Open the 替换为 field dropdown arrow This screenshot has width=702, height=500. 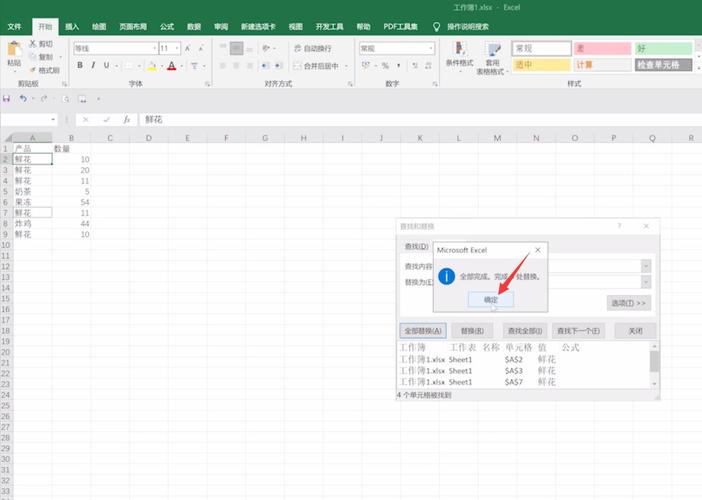[646, 282]
